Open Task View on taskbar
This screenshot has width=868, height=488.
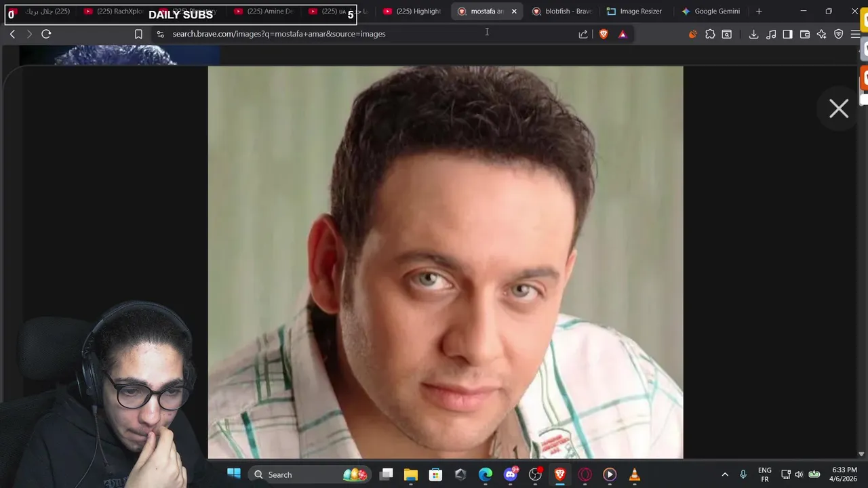click(386, 474)
